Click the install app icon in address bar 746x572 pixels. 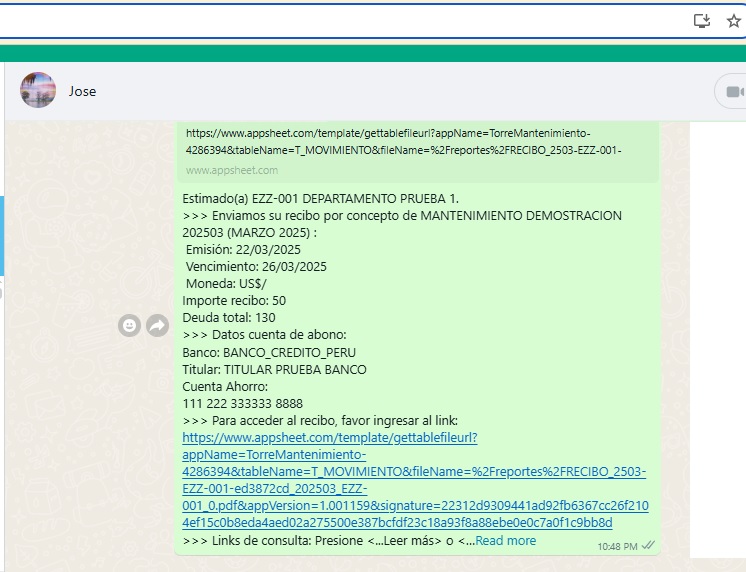tap(702, 21)
